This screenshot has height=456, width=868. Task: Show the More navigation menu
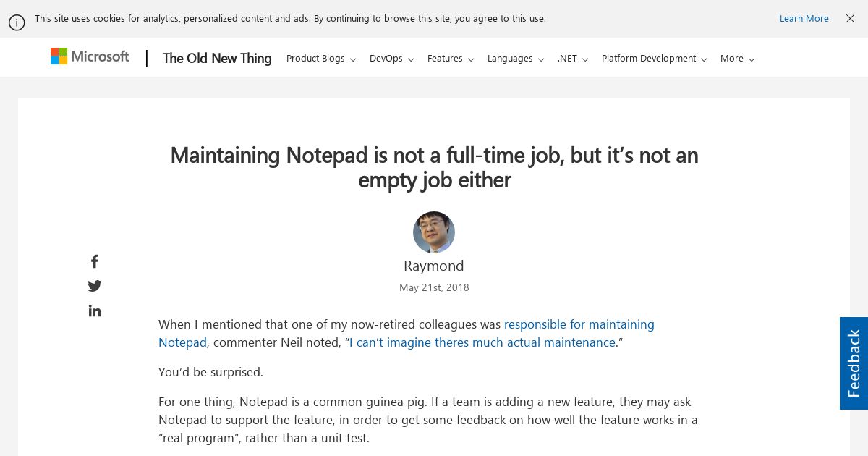click(737, 59)
